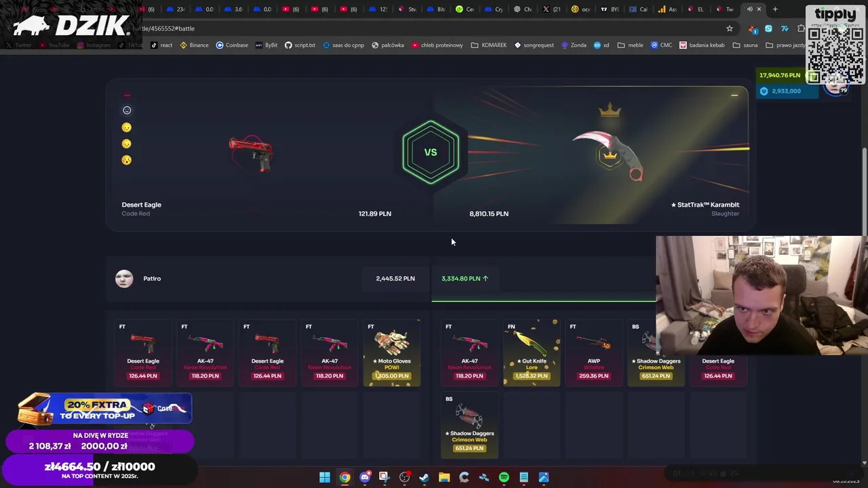Screen dimensions: 868x488
Task: Expand the sauna bookmark folder
Action: [x=745, y=45]
